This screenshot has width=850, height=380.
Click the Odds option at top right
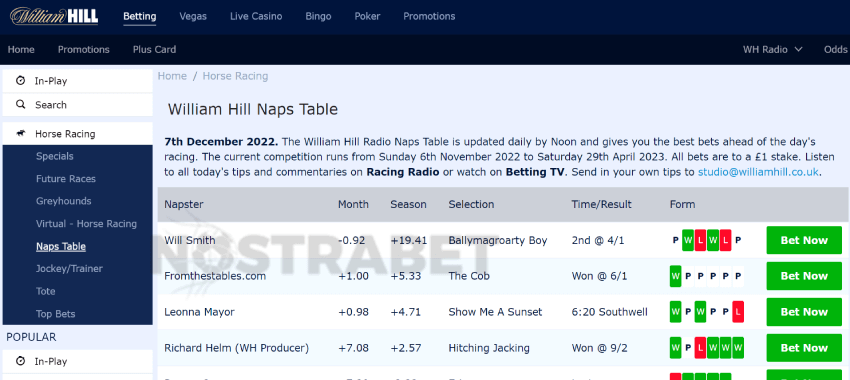835,49
